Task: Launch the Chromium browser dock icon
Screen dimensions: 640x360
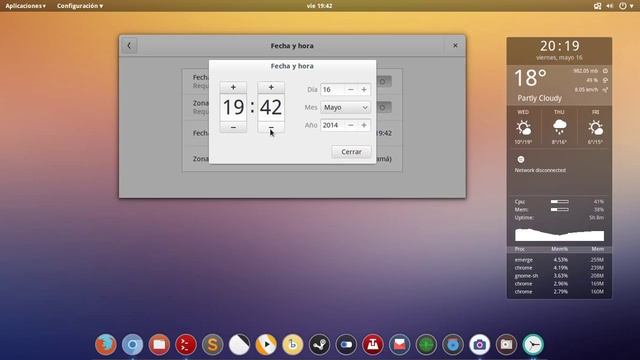Action: tap(132, 344)
